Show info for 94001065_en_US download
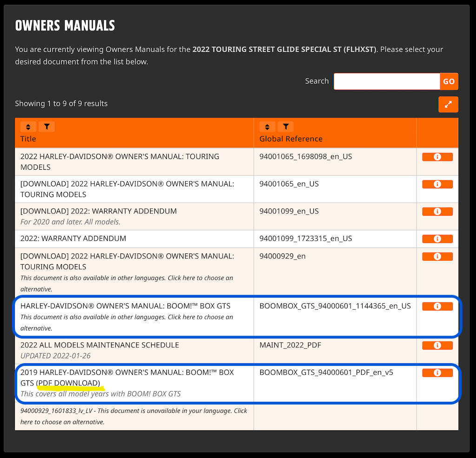The image size is (476, 458). (x=437, y=185)
